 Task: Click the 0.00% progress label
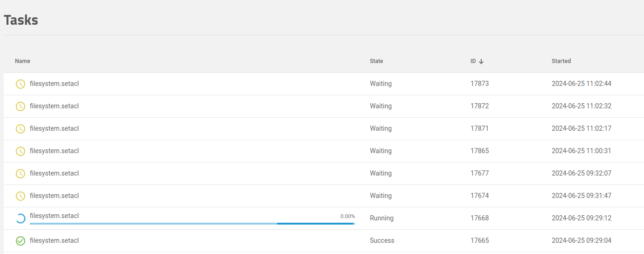347,216
